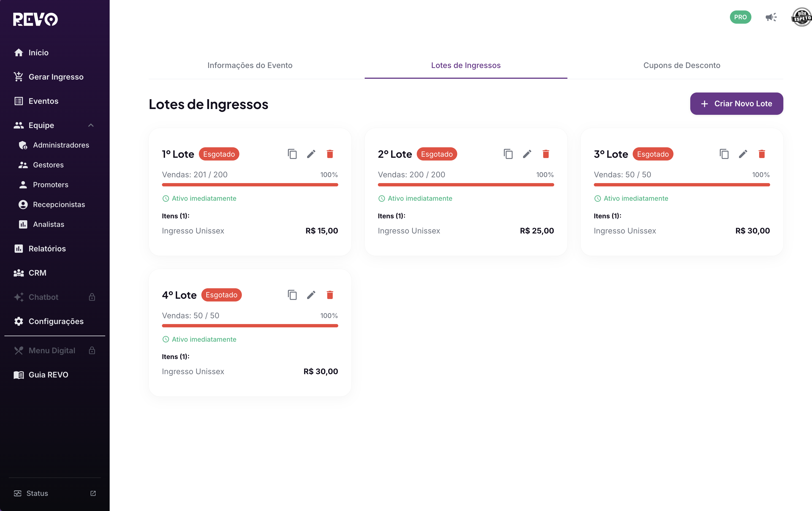Screen dimensions: 812x511
Task: Edit the 2º Lote with pencil icon
Action: pos(527,154)
